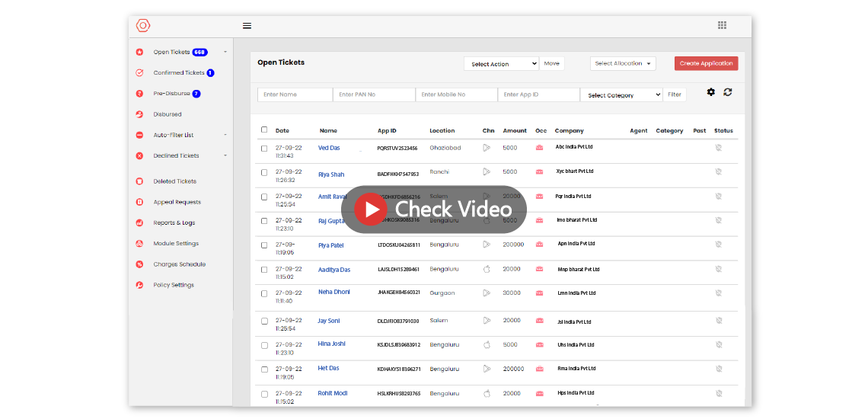The image size is (868, 419).
Task: Click the Appeal Requests sidebar icon
Action: (x=139, y=203)
